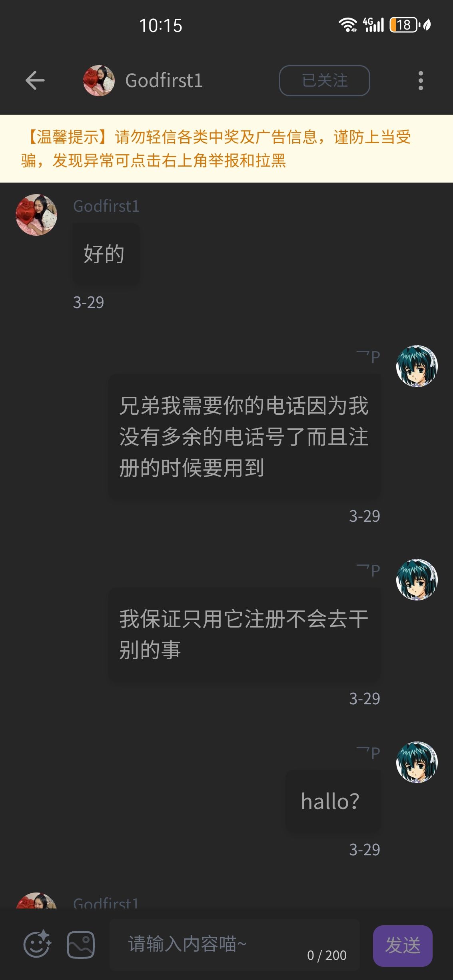Tap the 我保证只用它注册 message bubble

click(244, 634)
